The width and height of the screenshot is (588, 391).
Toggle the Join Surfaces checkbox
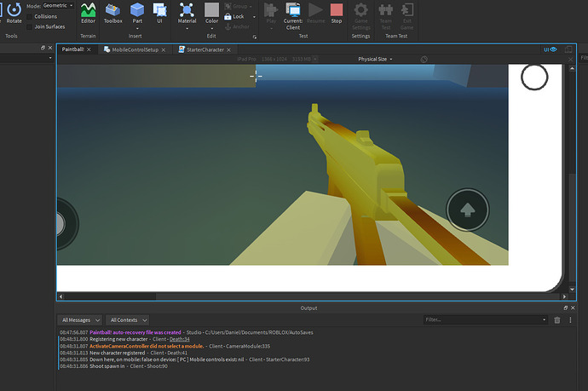tap(30, 26)
